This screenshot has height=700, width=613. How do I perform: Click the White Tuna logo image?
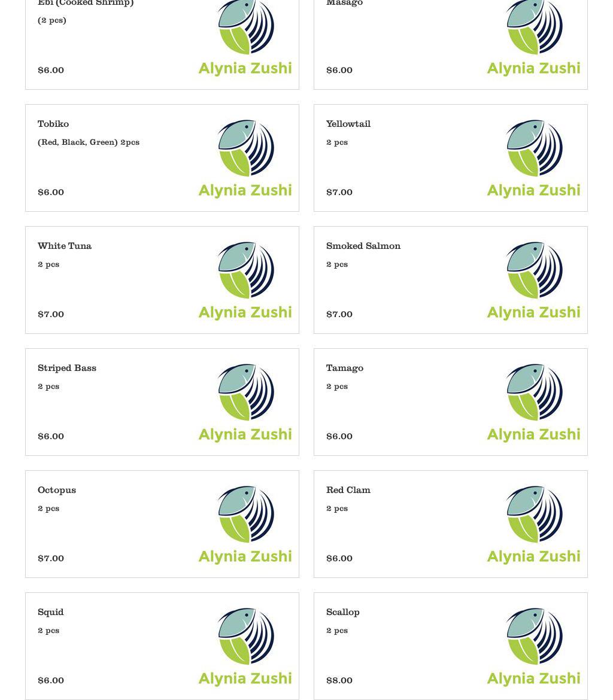[245, 280]
